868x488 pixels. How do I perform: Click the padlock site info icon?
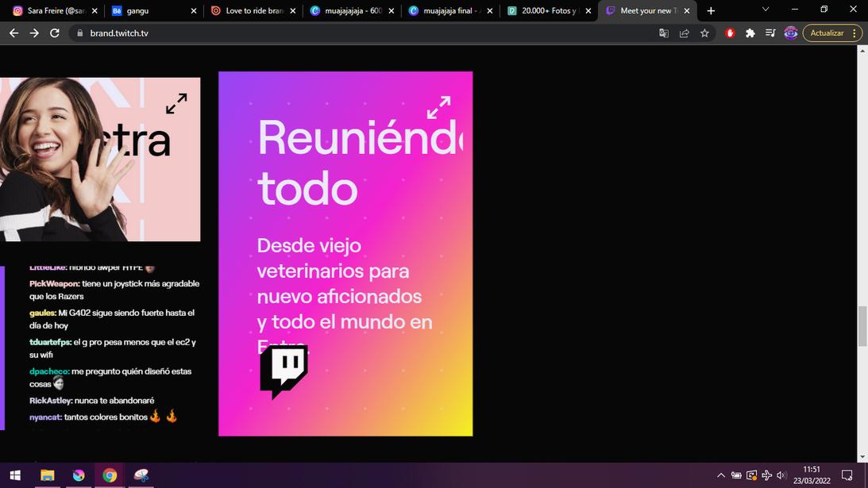tap(79, 33)
